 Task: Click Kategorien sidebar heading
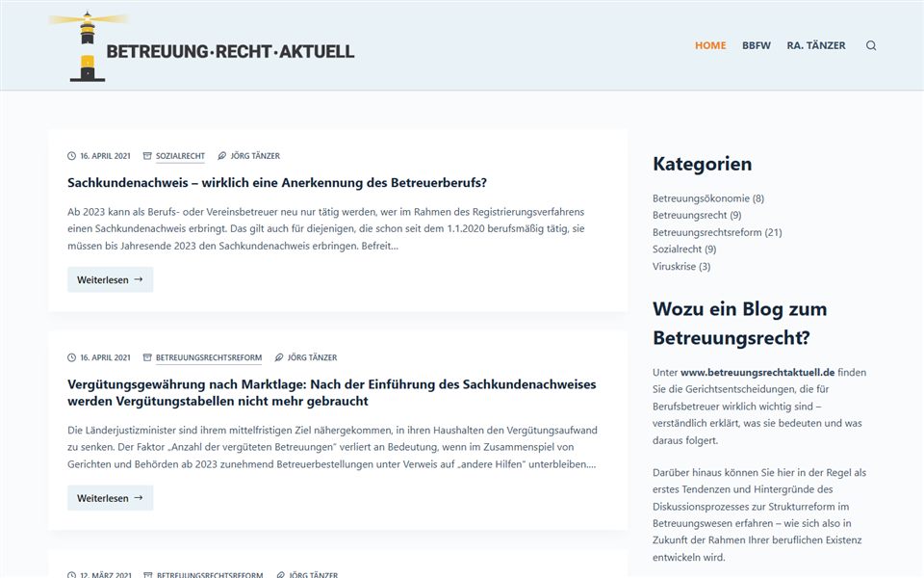point(702,164)
